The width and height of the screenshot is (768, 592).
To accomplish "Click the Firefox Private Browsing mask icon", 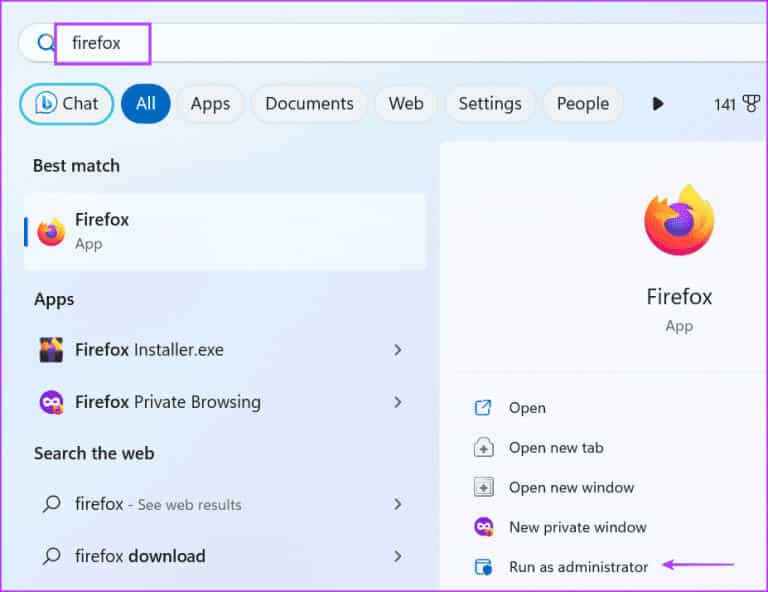I will click(x=51, y=402).
